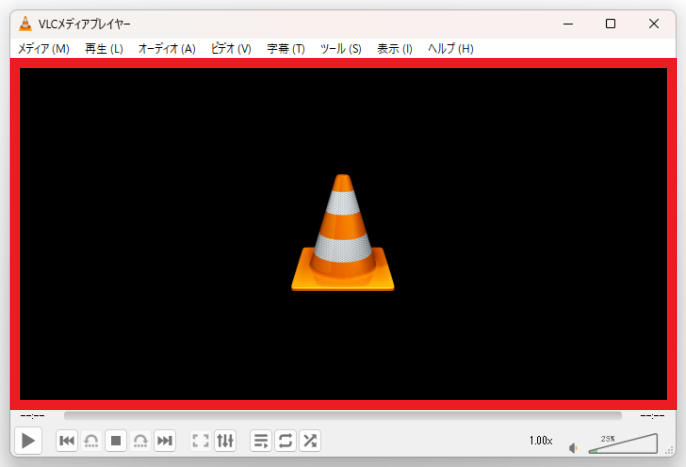686x467 pixels.
Task: Jump to the next media track
Action: click(x=164, y=440)
